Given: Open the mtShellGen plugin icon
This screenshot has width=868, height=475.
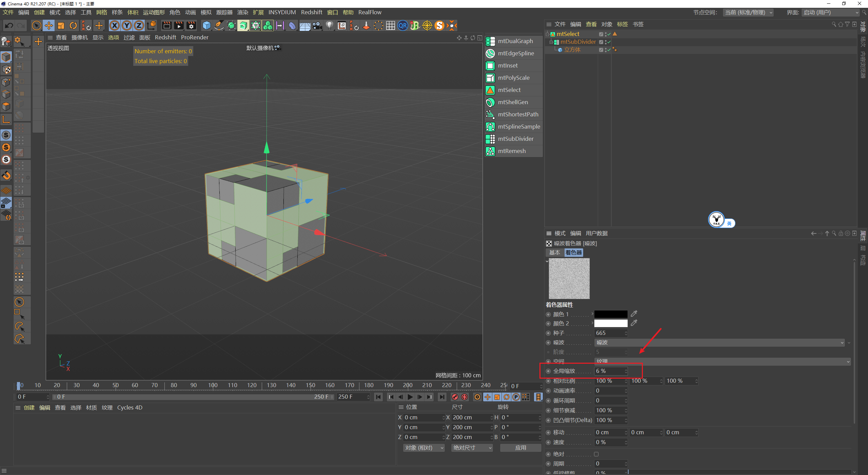Looking at the screenshot, I should 490,102.
